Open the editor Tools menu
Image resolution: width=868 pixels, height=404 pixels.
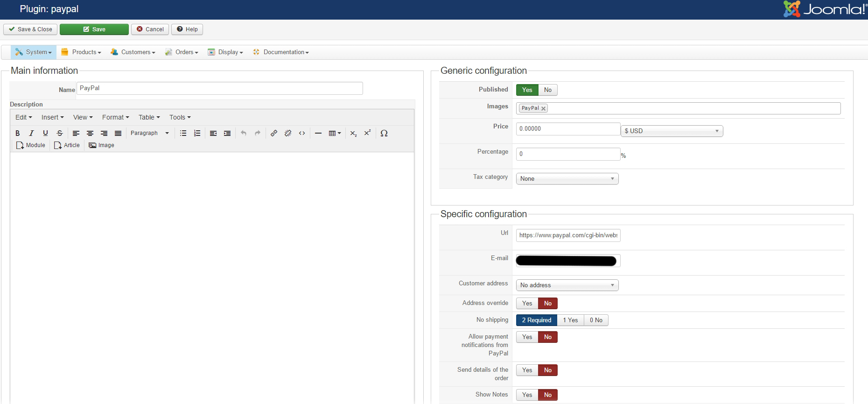point(180,117)
